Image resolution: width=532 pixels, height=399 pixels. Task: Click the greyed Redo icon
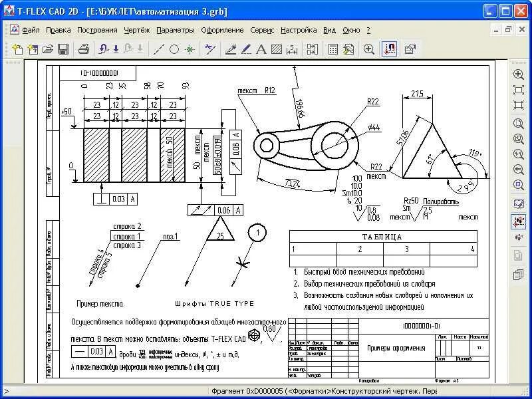128,49
